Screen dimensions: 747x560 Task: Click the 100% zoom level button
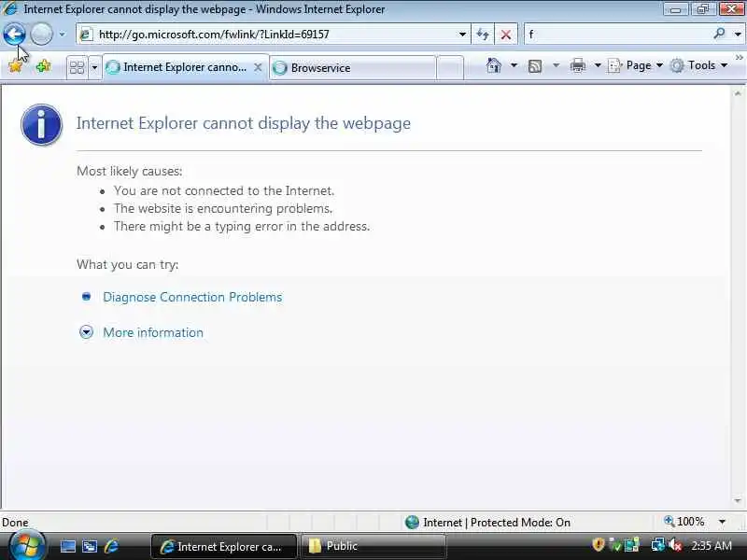coord(684,522)
